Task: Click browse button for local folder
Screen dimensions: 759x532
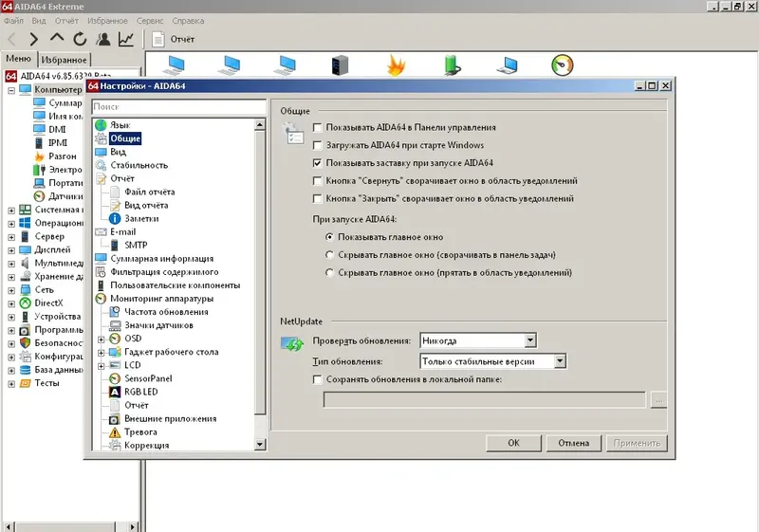Action: pos(658,400)
